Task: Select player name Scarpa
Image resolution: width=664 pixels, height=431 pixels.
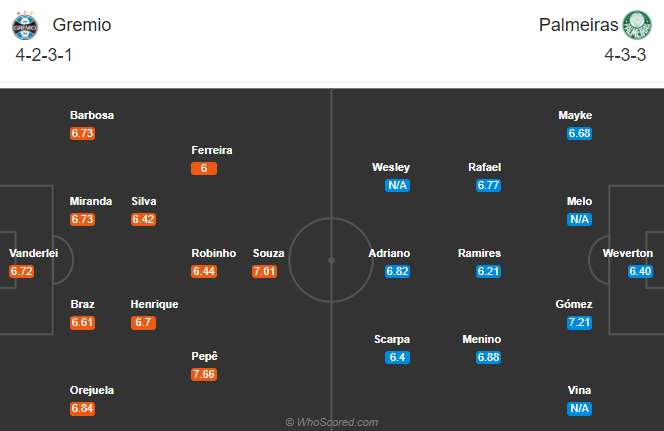Action: coord(392,339)
